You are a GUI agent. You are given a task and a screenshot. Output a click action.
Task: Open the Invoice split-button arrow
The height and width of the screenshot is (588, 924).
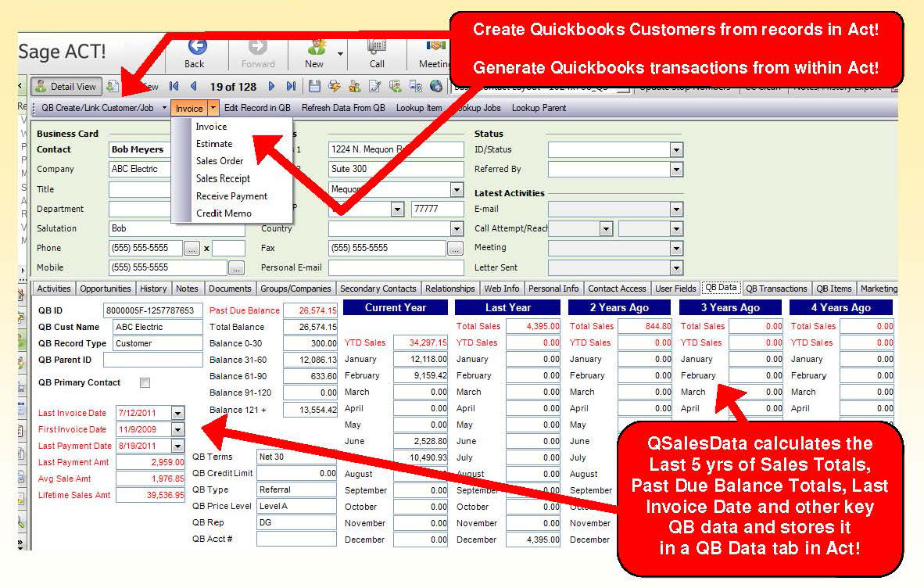tap(213, 108)
